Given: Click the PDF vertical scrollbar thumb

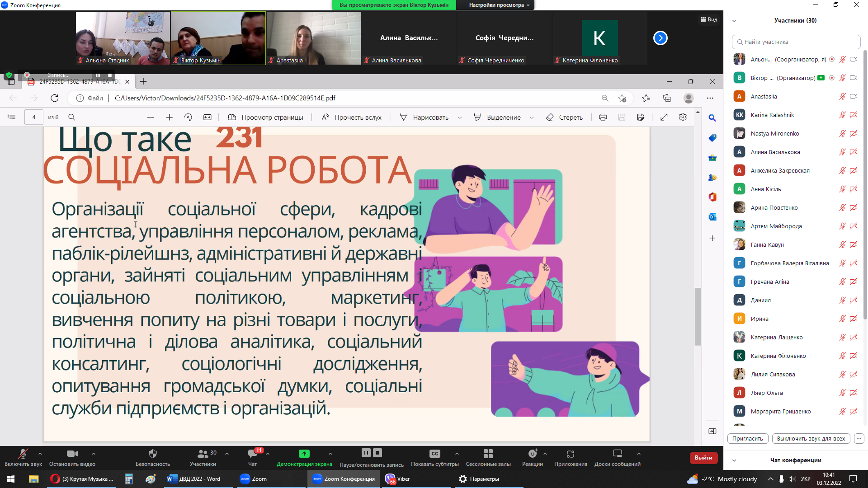Looking at the screenshot, I should pos(698,316).
